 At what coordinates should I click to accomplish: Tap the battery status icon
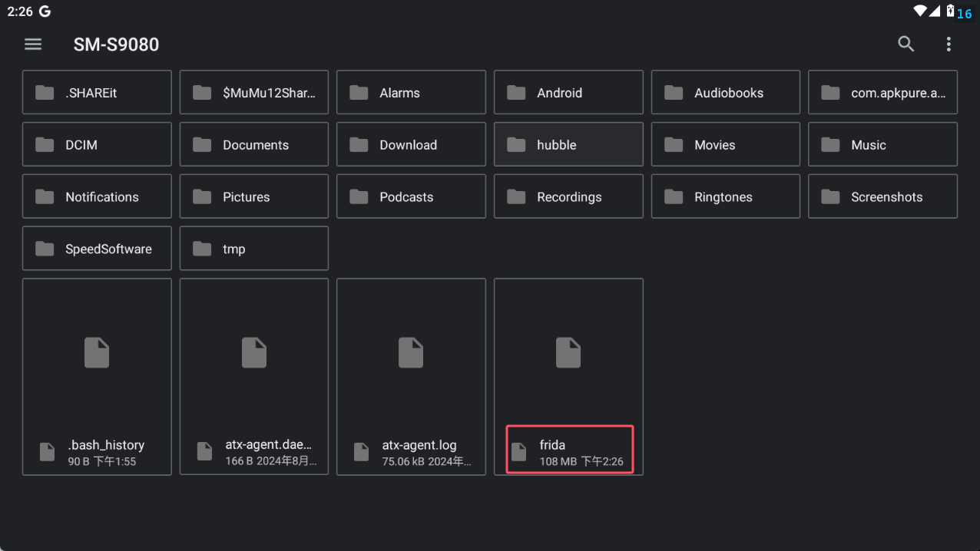pos(951,11)
